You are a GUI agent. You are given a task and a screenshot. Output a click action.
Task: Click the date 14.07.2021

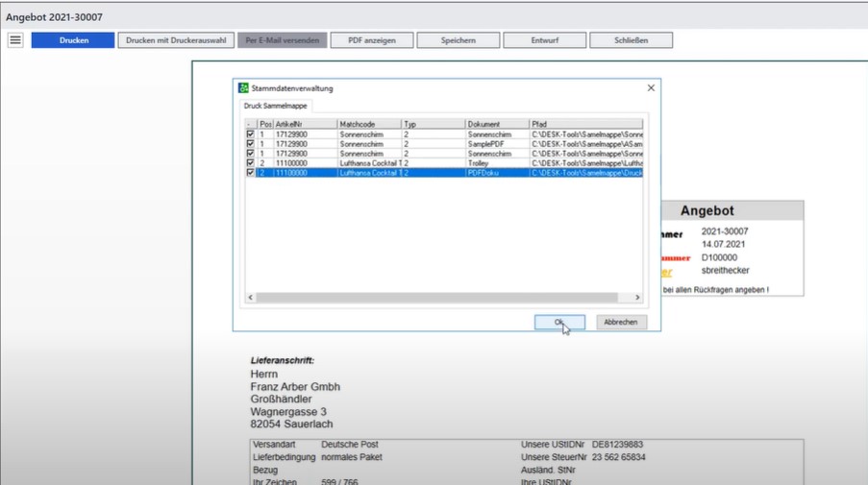723,244
